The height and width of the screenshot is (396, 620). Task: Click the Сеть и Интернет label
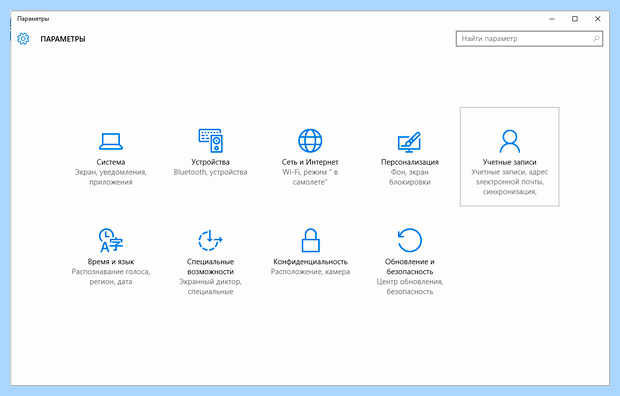tap(310, 162)
